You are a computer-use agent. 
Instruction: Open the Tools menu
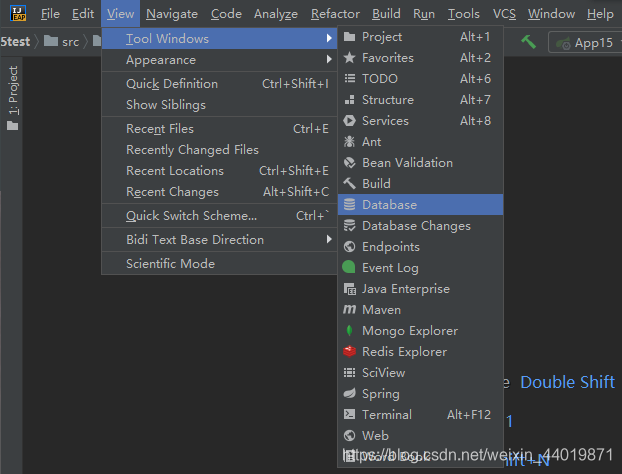click(x=464, y=14)
